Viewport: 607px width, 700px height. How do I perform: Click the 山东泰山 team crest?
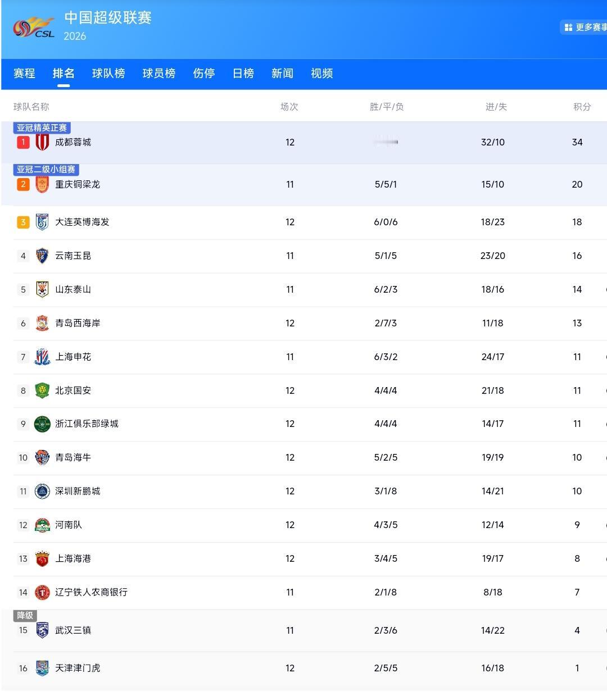point(42,289)
